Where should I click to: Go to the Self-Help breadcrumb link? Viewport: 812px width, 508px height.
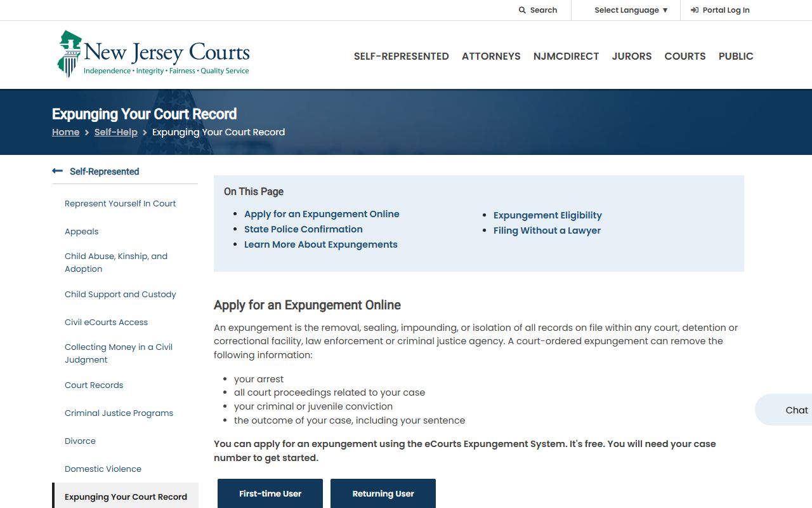[x=116, y=132]
